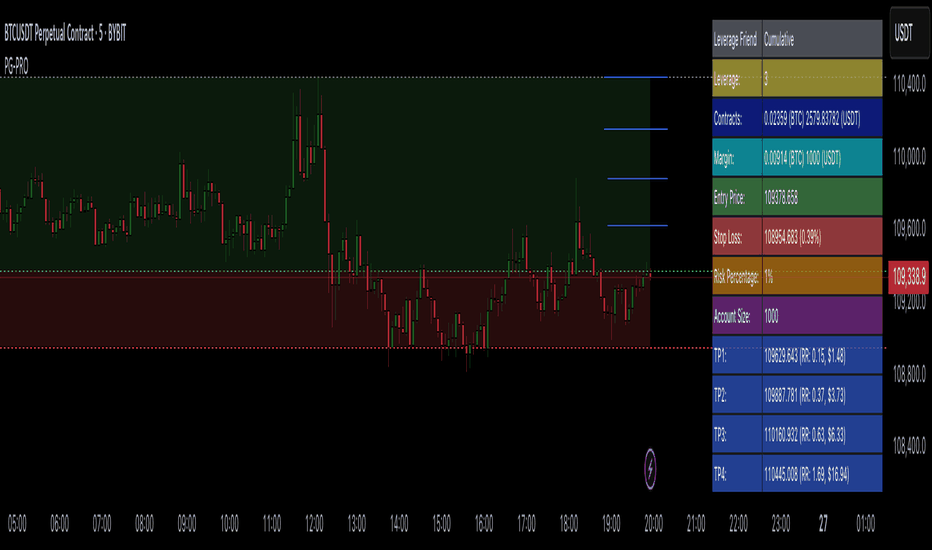Image resolution: width=932 pixels, height=550 pixels.
Task: Click the '110445.008 (RR: 1.69, $16.94)' cell
Action: [x=822, y=473]
